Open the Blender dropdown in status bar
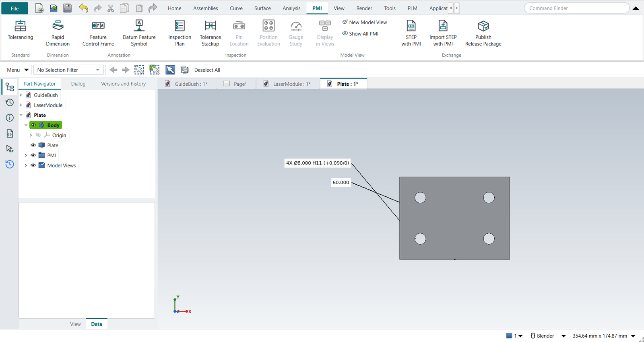The width and height of the screenshot is (644, 342). 563,336
